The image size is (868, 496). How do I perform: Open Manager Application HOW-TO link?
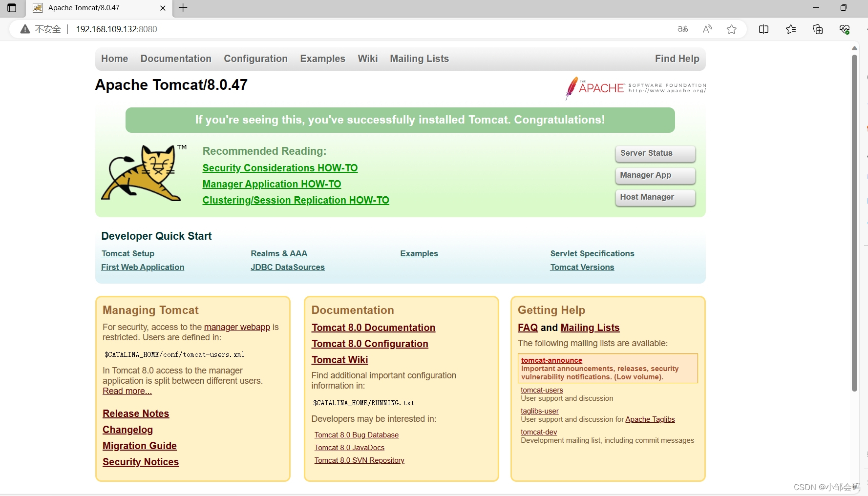click(272, 184)
